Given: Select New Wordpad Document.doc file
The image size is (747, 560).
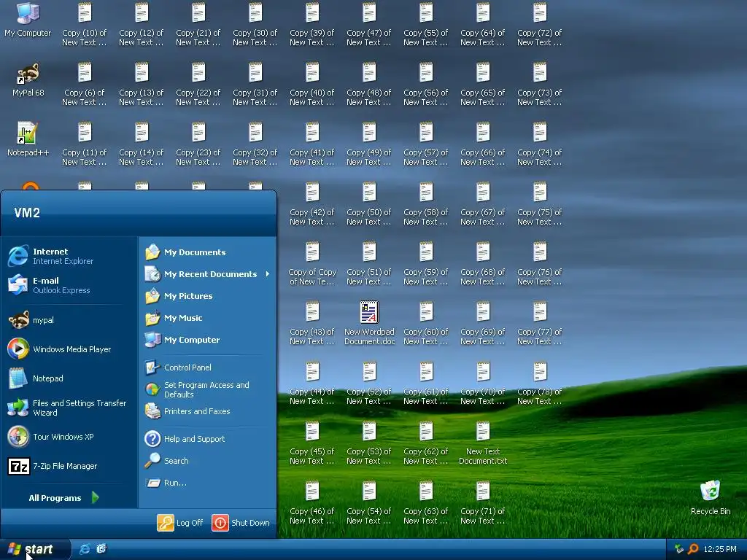Looking at the screenshot, I should (x=369, y=323).
